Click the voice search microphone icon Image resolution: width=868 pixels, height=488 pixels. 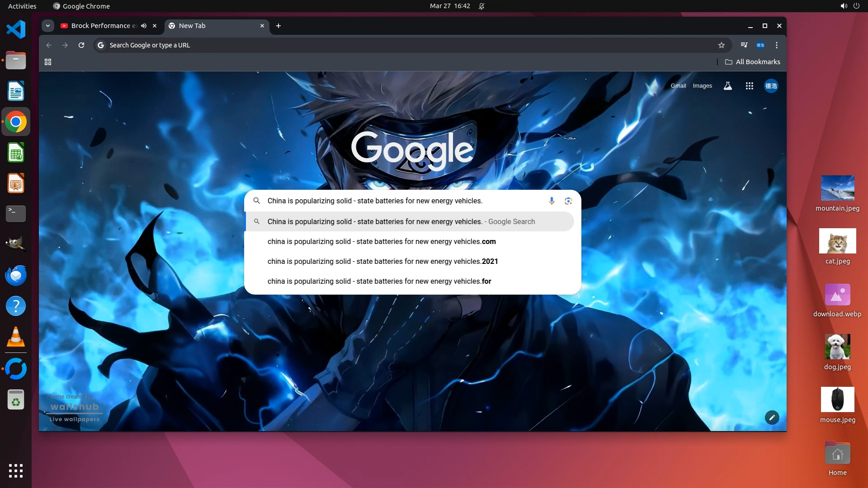point(552,201)
